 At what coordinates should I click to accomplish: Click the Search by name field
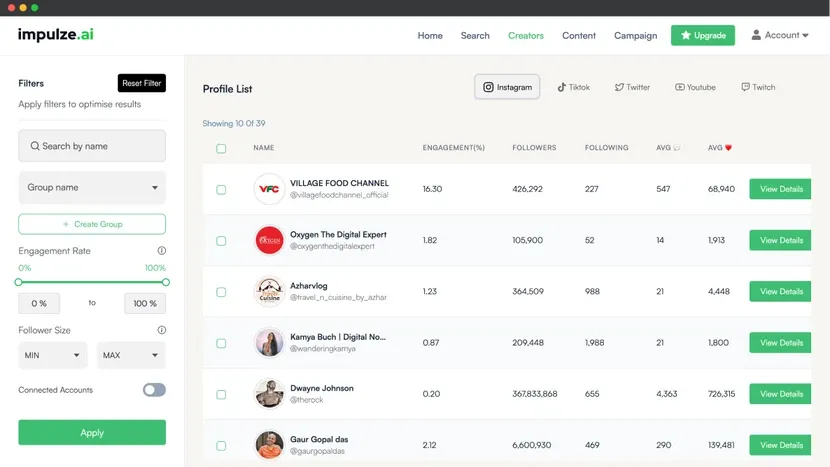[92, 146]
